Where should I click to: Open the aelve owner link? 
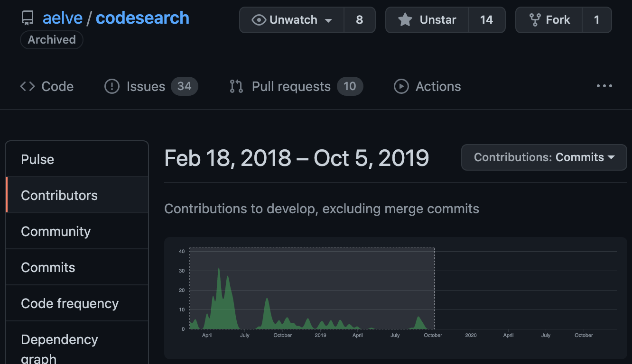point(63,18)
